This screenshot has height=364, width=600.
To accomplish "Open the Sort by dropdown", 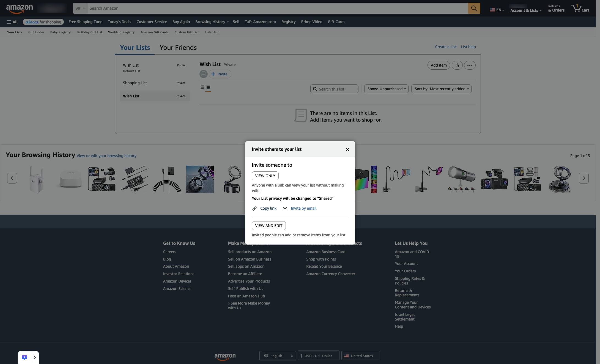I will pyautogui.click(x=441, y=89).
